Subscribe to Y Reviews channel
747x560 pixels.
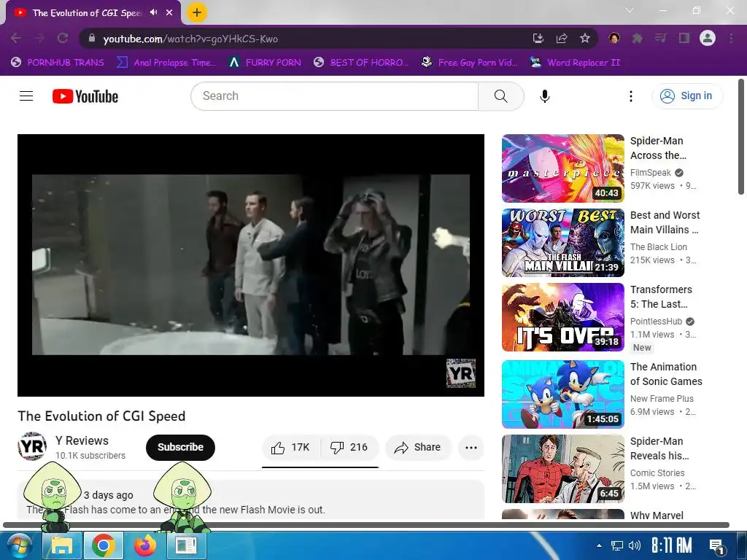pyautogui.click(x=180, y=448)
